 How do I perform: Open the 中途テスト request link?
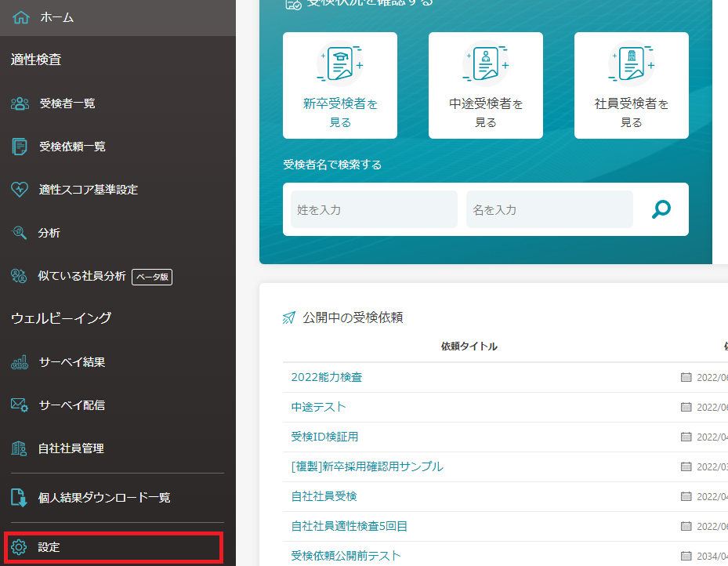click(x=318, y=407)
